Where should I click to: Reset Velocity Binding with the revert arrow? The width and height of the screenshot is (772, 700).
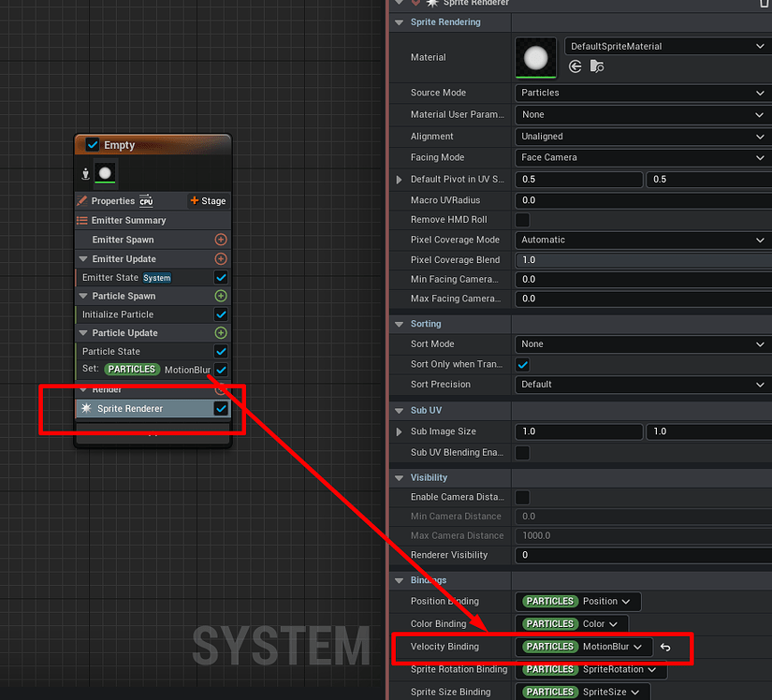[665, 647]
